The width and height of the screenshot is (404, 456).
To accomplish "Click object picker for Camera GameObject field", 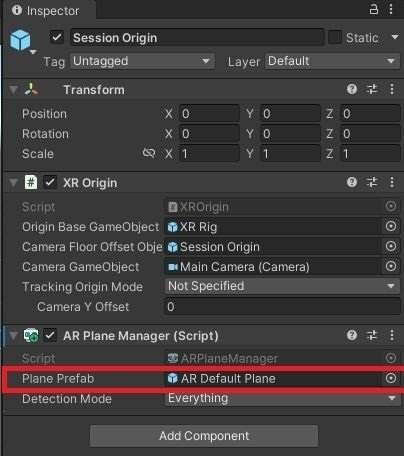I will pyautogui.click(x=391, y=266).
